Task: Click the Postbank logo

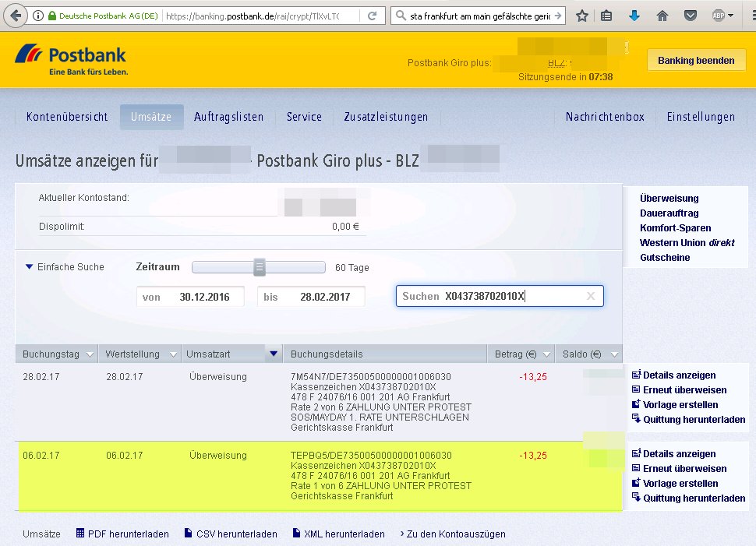Action: tap(72, 60)
